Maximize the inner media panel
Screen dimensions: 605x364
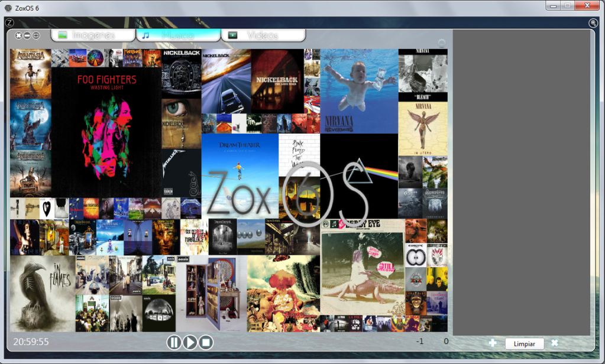point(36,35)
